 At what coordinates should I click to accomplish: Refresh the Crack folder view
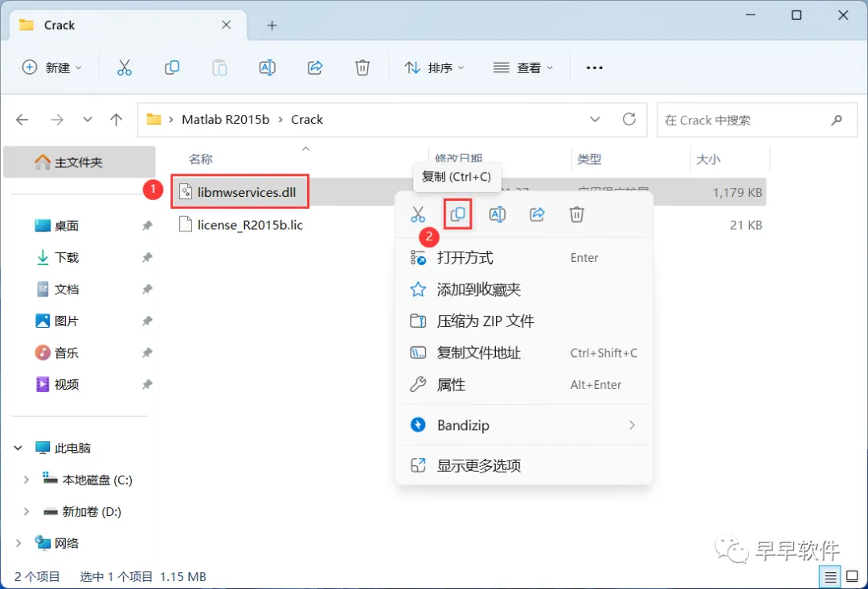click(x=628, y=119)
